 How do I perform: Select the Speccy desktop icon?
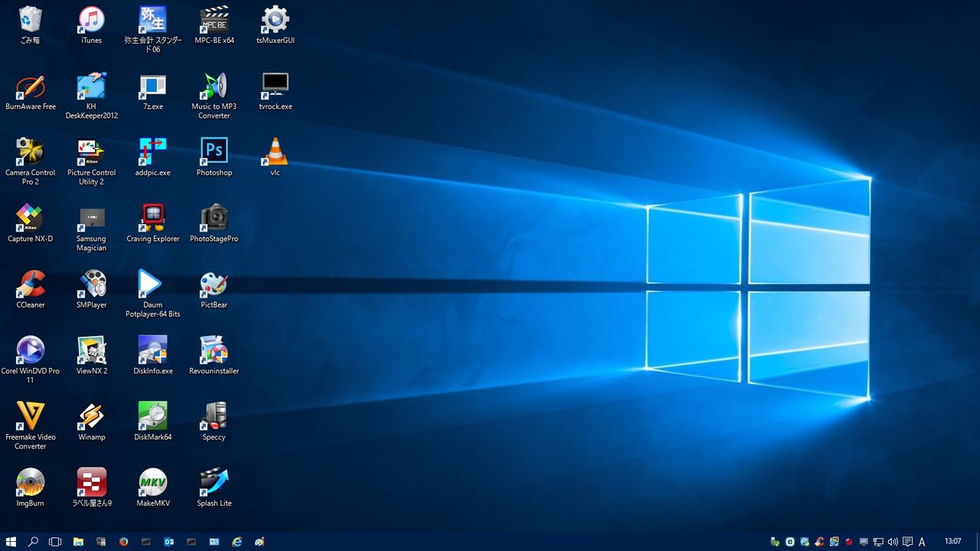[214, 422]
